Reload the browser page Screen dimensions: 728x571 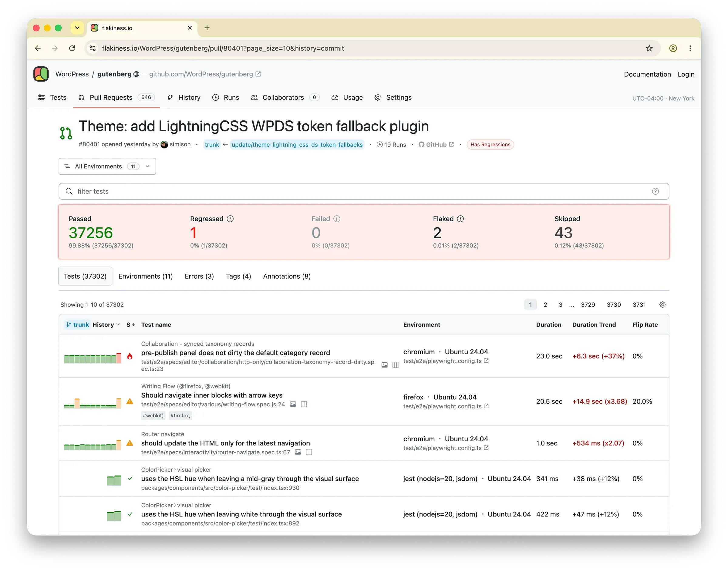pyautogui.click(x=72, y=48)
